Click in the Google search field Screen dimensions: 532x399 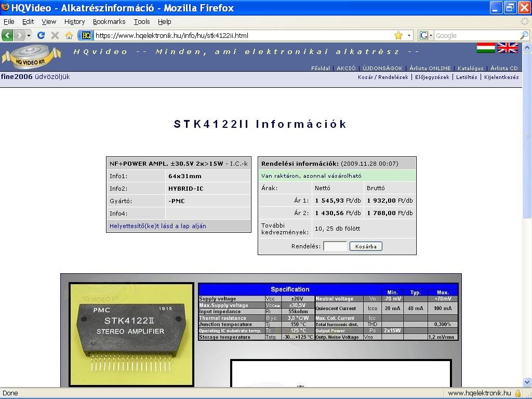[x=477, y=35]
